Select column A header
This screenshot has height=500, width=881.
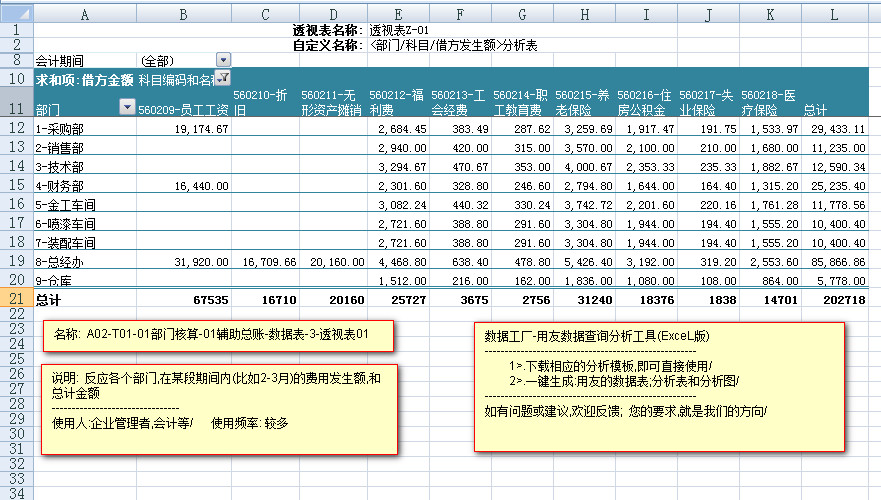pos(84,14)
